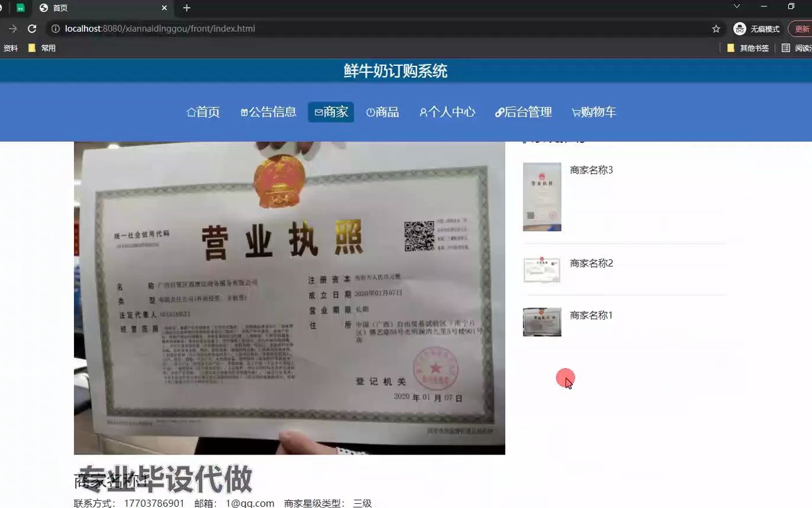812x508 pixels.
Task: Click the 商家名称3 license thumbnail
Action: pyautogui.click(x=542, y=196)
